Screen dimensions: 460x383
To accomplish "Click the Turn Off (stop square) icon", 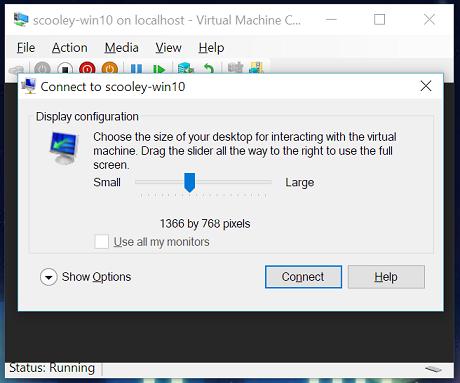I will pos(65,68).
